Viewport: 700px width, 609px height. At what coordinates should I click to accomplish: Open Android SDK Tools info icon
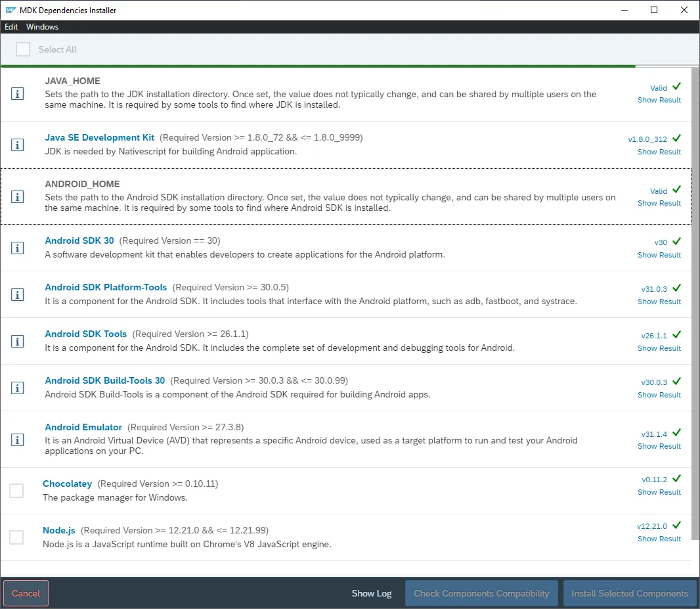click(18, 341)
